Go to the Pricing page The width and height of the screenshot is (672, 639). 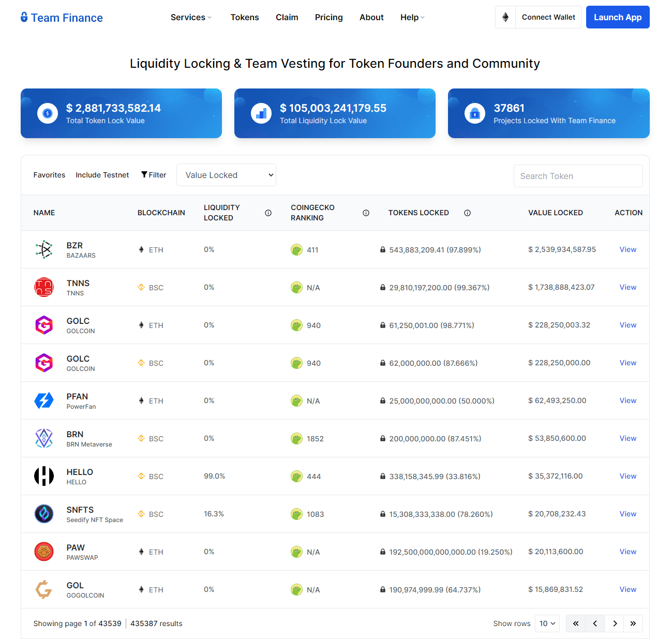coord(328,17)
